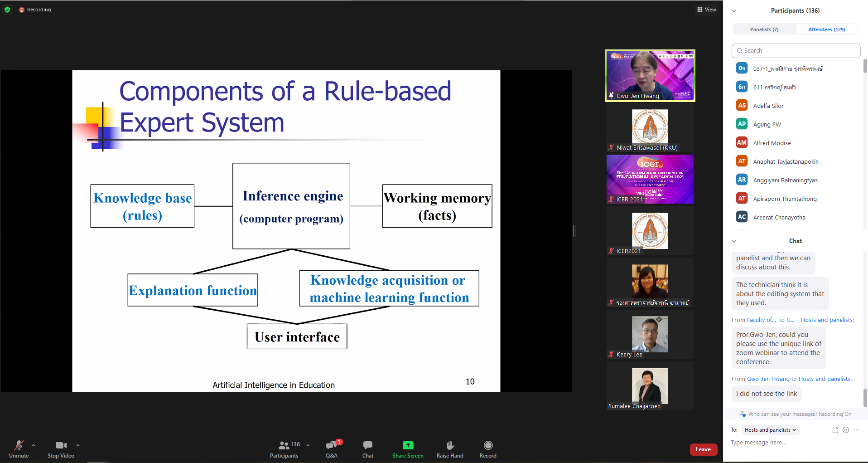Open the emoji picker in chat
Viewport: 868px width, 463px height.
click(x=845, y=430)
